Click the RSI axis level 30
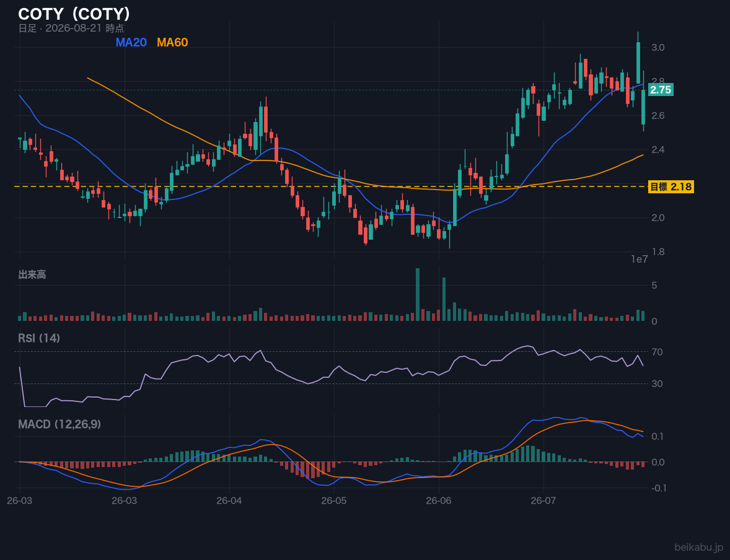 pos(657,383)
